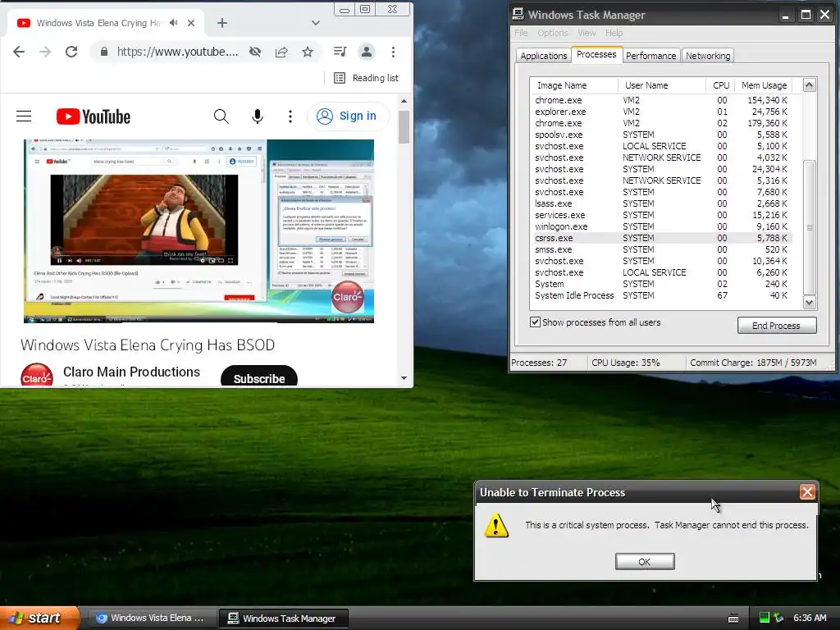Select explorer.exe process row

pos(663,112)
